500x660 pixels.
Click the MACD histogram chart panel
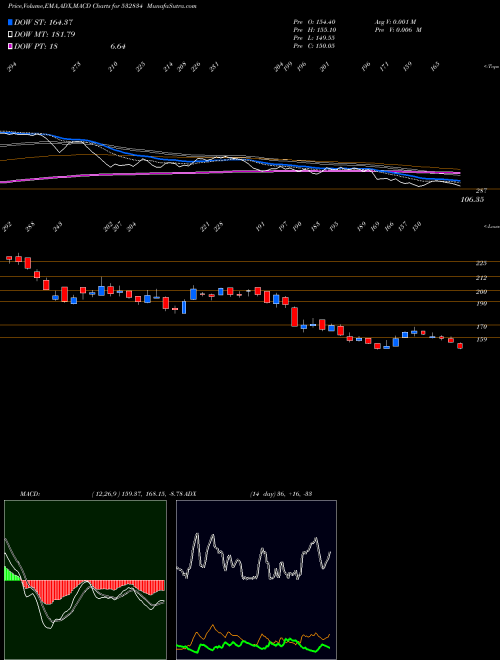[85, 580]
